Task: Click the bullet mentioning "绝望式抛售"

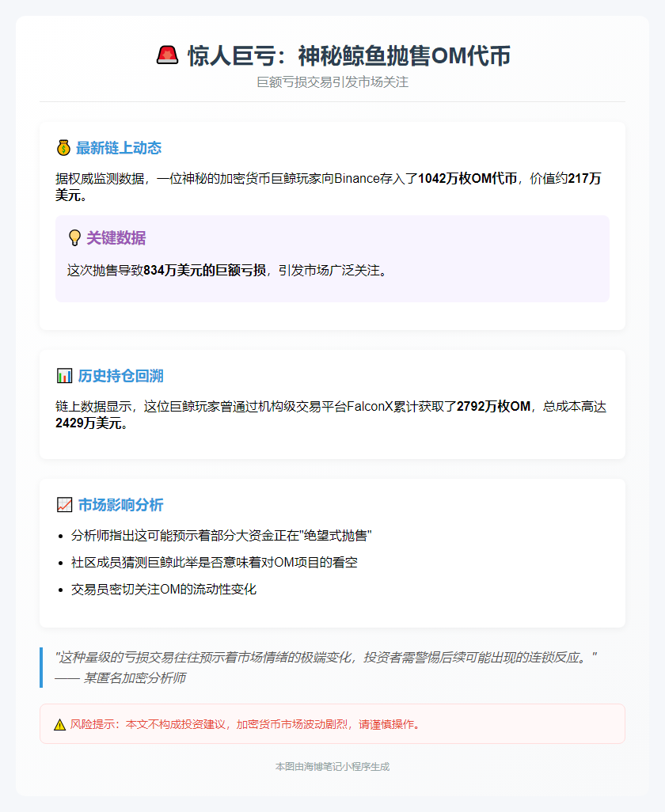Action: (x=222, y=536)
